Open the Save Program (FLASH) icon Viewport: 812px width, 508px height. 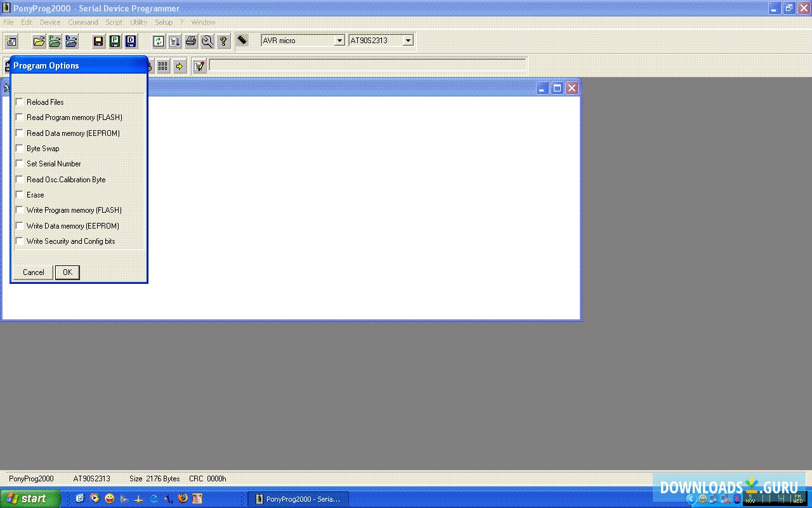pos(114,41)
